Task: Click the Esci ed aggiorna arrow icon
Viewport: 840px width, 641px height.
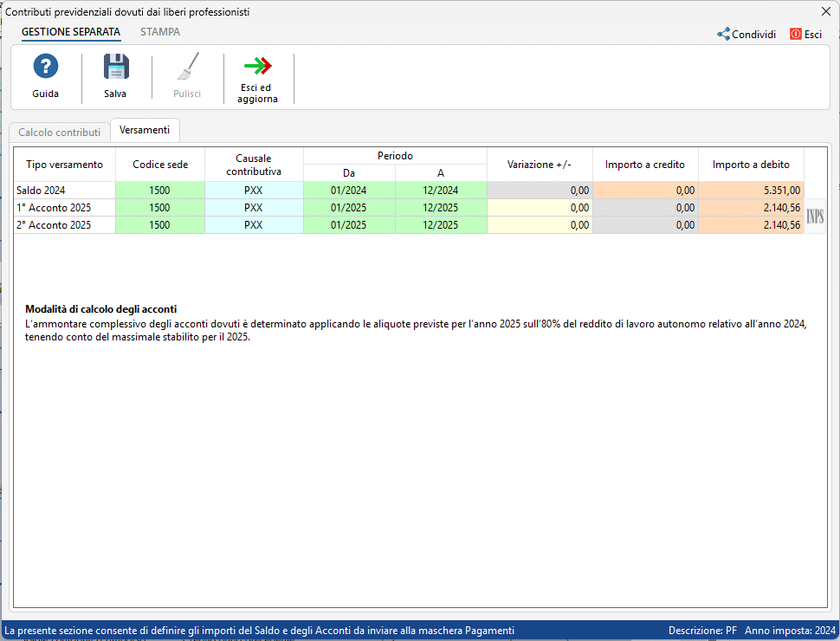Action: [x=258, y=67]
